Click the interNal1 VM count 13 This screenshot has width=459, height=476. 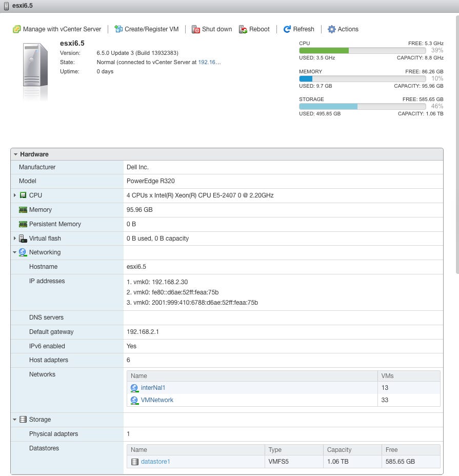point(385,388)
